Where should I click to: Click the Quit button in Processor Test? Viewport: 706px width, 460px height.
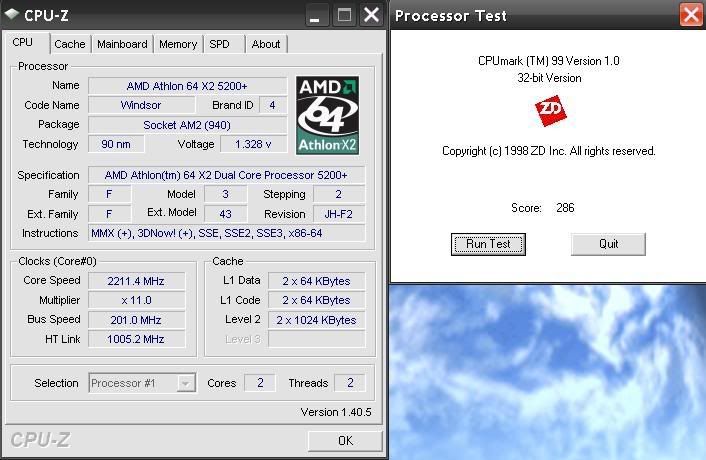(608, 244)
